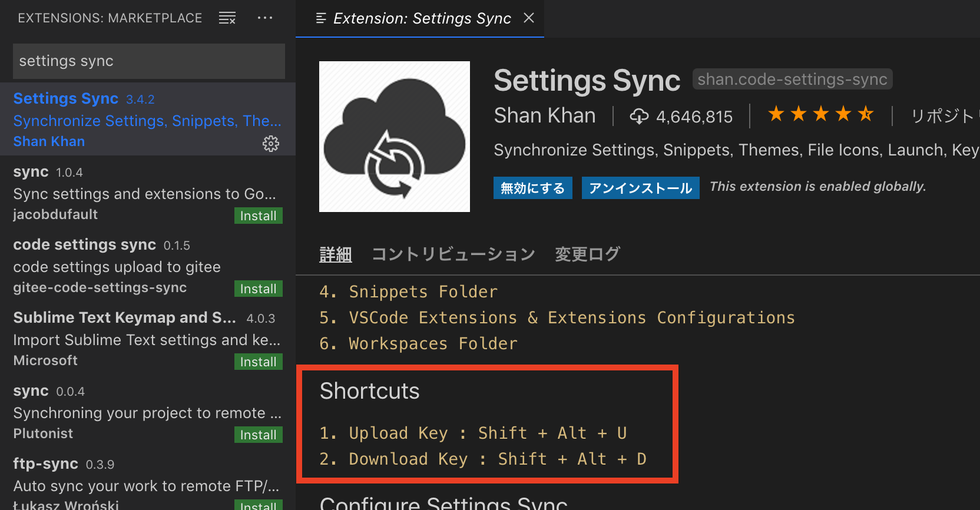Install the code settings sync extension
The width and height of the screenshot is (980, 510).
click(x=259, y=289)
